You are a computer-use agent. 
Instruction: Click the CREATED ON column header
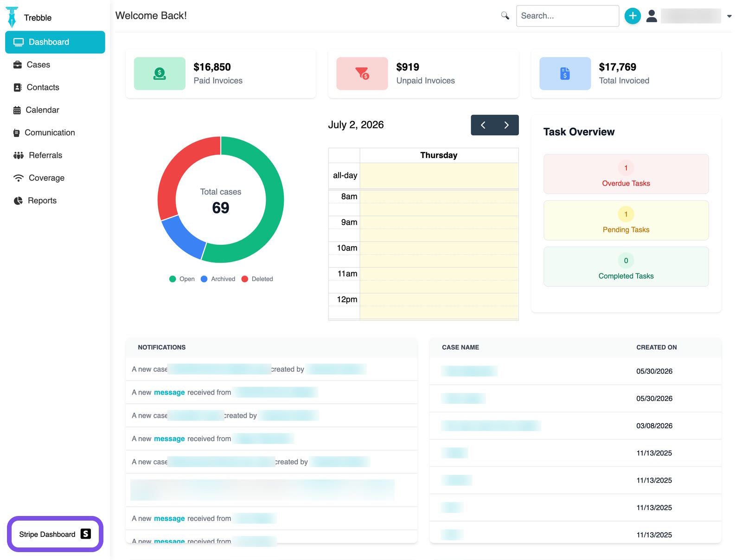pyautogui.click(x=656, y=347)
